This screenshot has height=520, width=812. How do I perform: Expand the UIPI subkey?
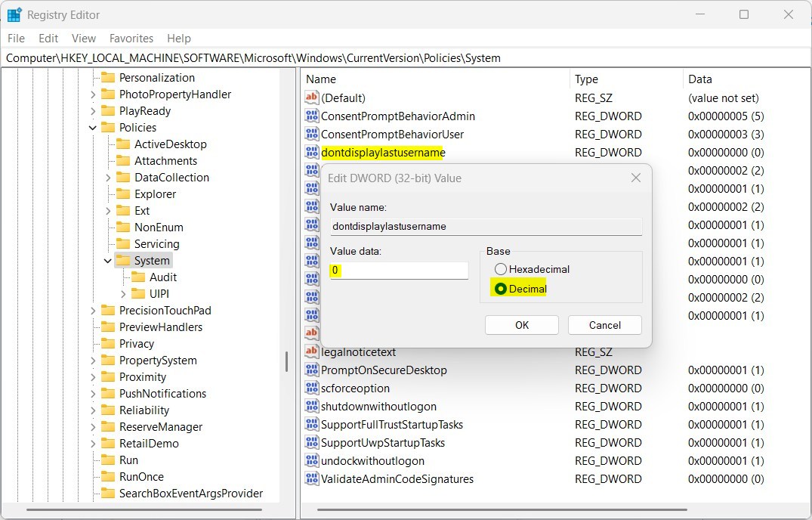pyautogui.click(x=123, y=294)
